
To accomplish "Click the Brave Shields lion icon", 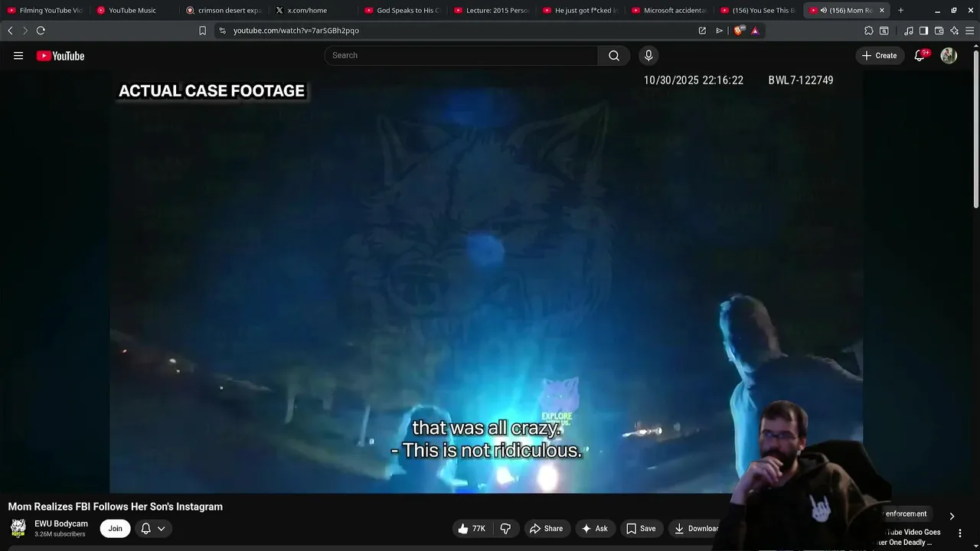I will (x=738, y=31).
